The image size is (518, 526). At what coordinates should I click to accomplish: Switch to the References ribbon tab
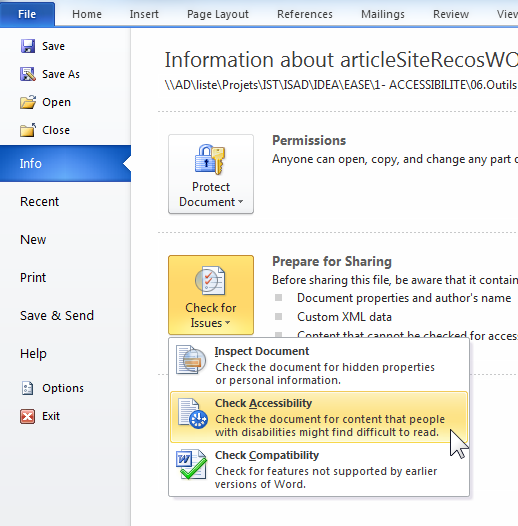(x=305, y=14)
